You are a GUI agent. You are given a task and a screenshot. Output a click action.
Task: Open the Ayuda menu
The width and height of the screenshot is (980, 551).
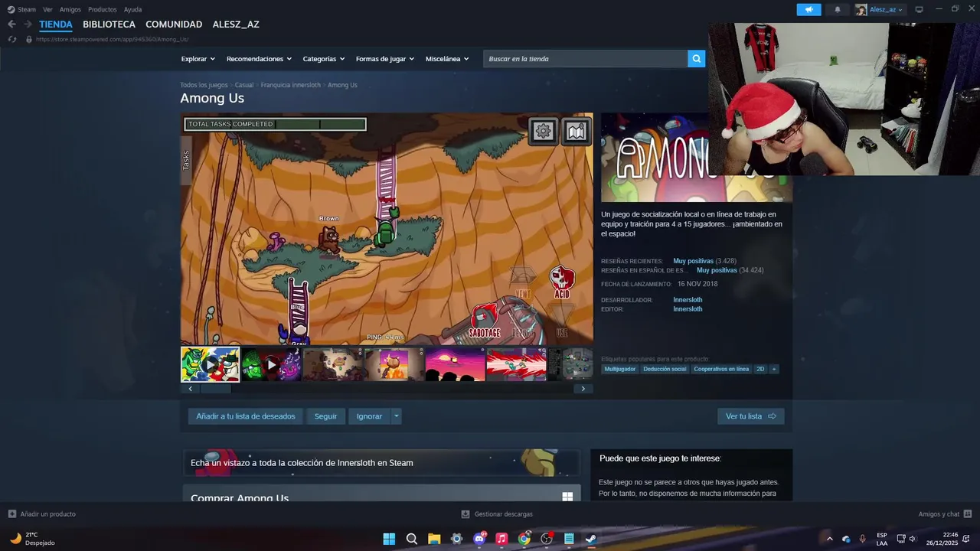132,9
